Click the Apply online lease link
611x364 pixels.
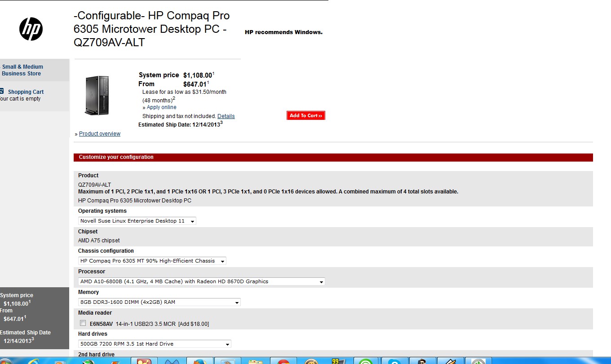pos(161,107)
